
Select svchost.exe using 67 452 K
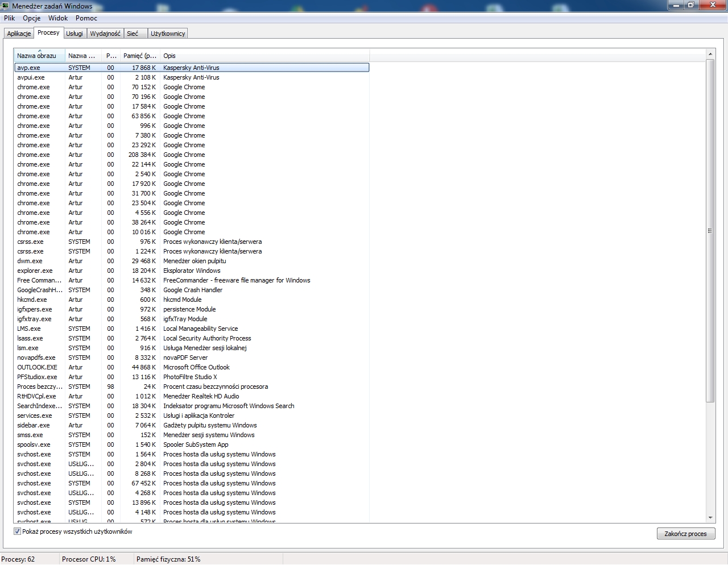coord(192,483)
